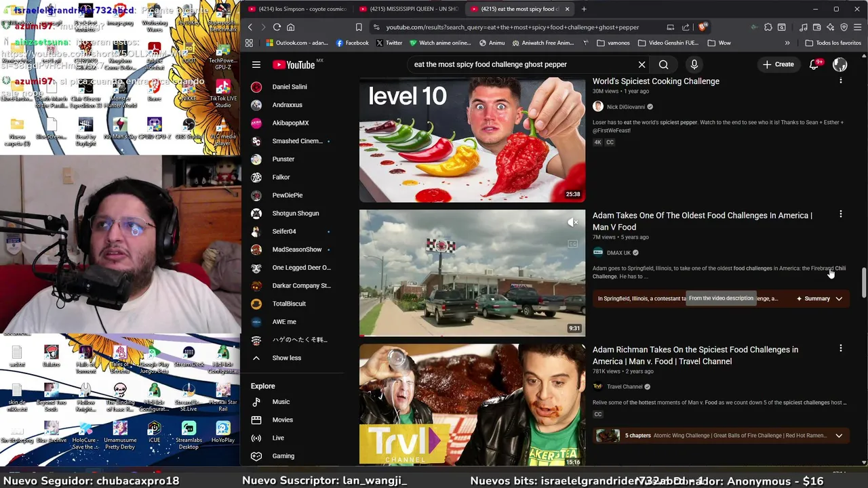Go back using browser back arrow
Screen dimensions: 868x488
(x=250, y=27)
